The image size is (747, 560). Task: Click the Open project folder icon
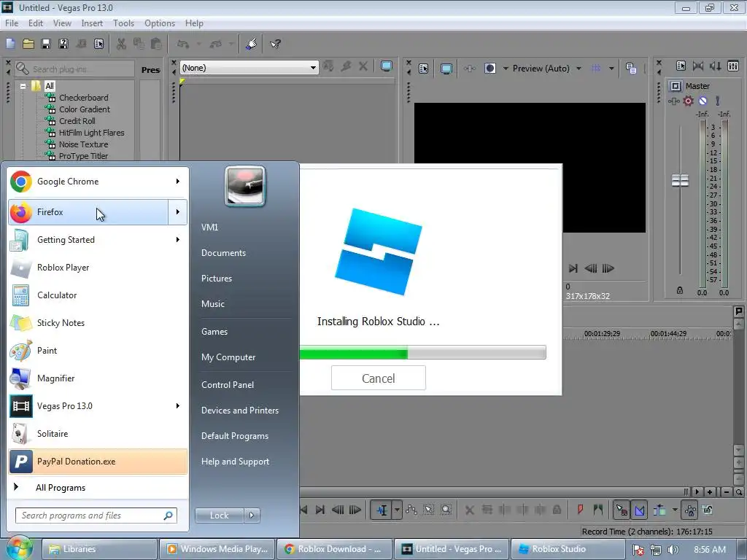click(28, 44)
